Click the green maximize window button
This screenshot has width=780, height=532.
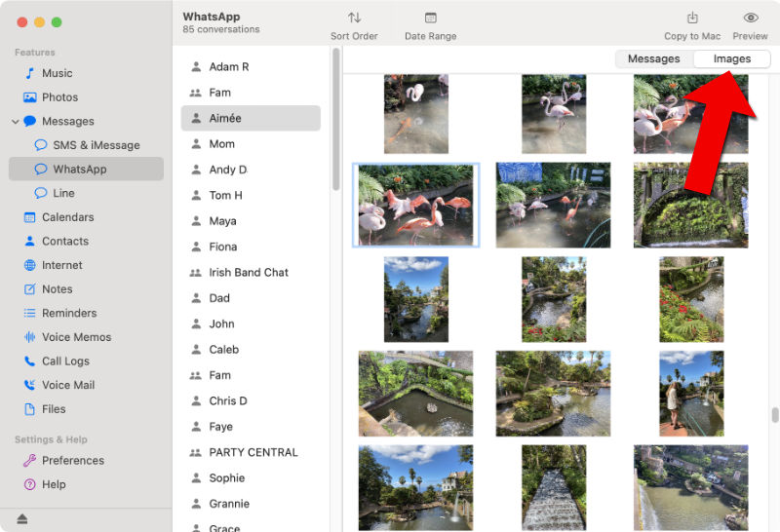click(57, 21)
